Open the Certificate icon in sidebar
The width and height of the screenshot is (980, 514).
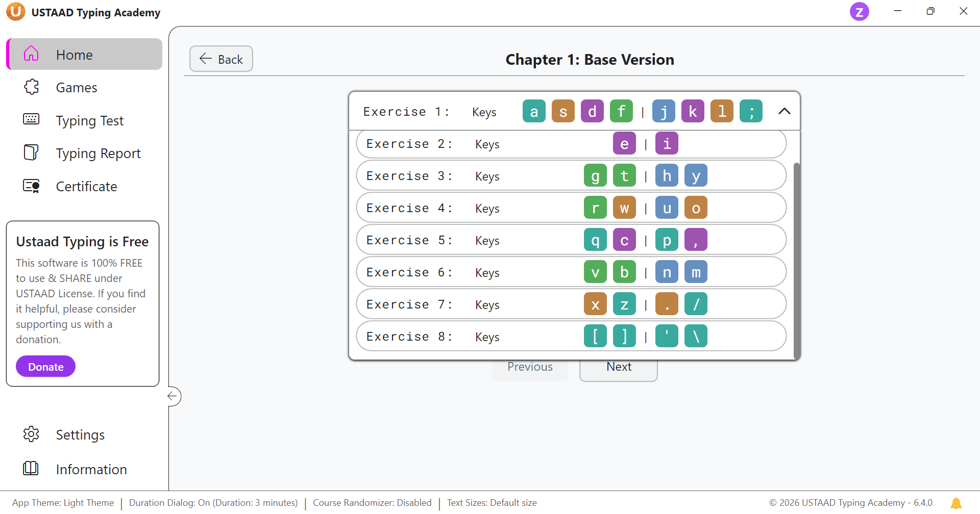click(x=31, y=186)
